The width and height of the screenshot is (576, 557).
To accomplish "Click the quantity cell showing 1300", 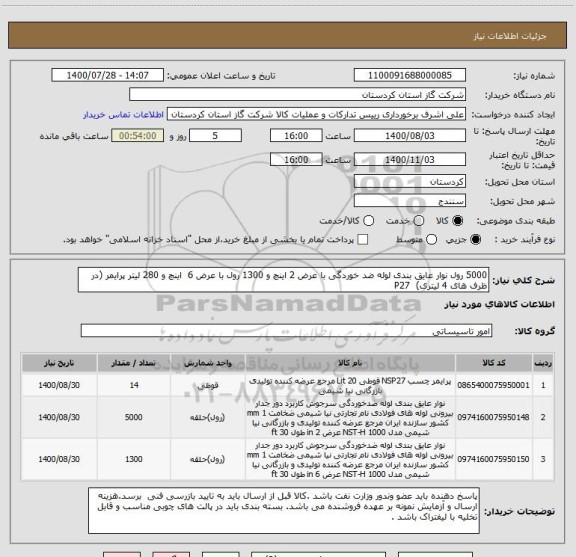I will [134, 459].
